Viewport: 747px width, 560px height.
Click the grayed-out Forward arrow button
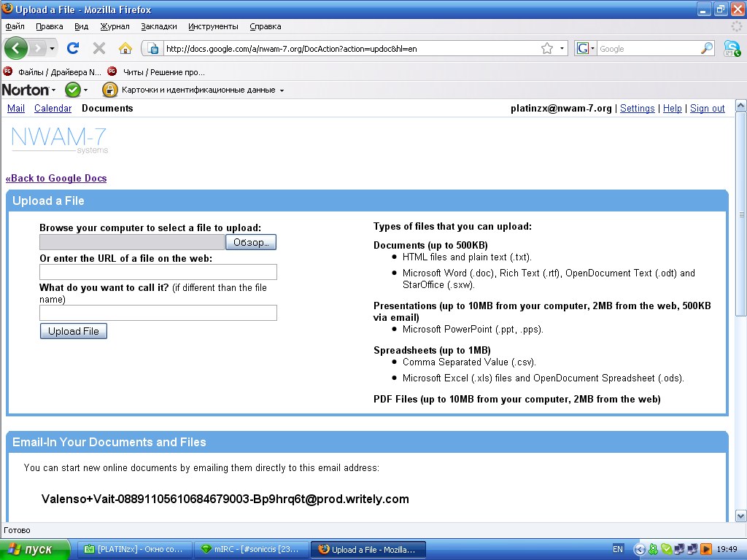click(x=37, y=48)
